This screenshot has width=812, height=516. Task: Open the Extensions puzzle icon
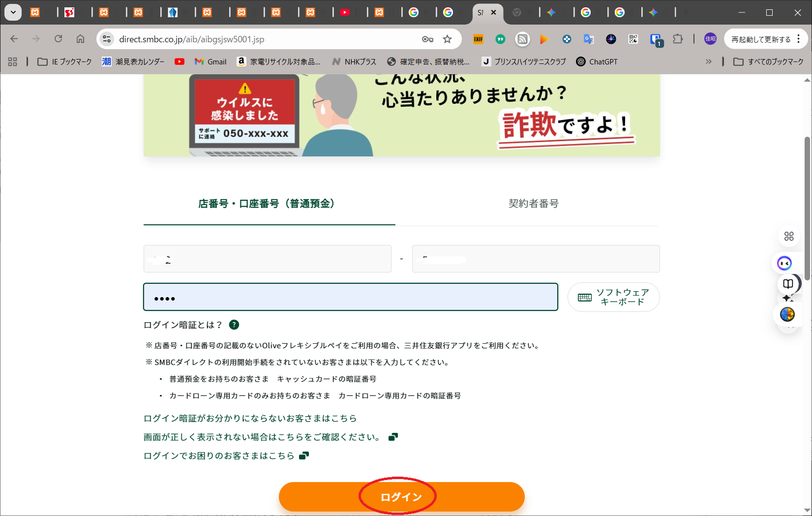click(x=678, y=39)
